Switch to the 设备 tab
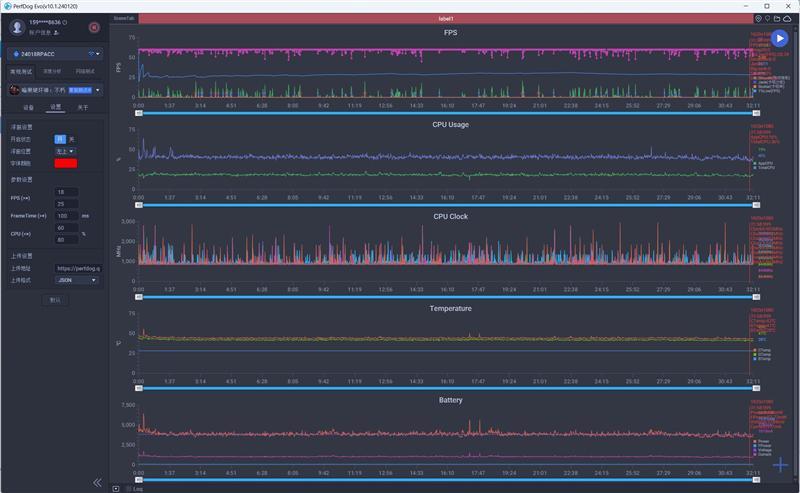 point(28,107)
